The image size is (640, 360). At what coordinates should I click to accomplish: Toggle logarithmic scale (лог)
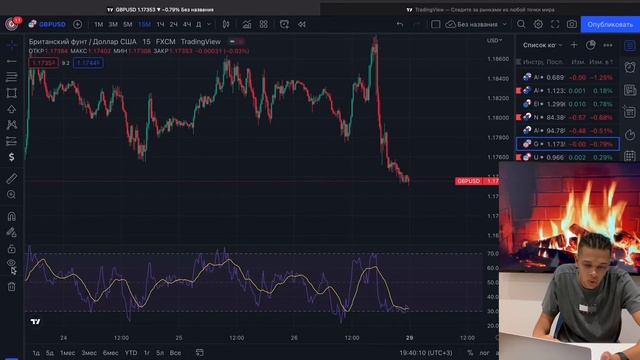tap(484, 352)
